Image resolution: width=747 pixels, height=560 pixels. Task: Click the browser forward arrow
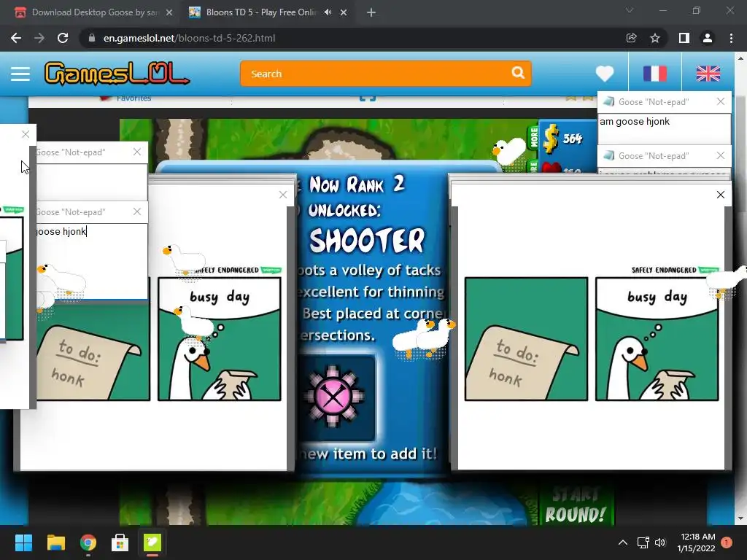pyautogui.click(x=39, y=38)
